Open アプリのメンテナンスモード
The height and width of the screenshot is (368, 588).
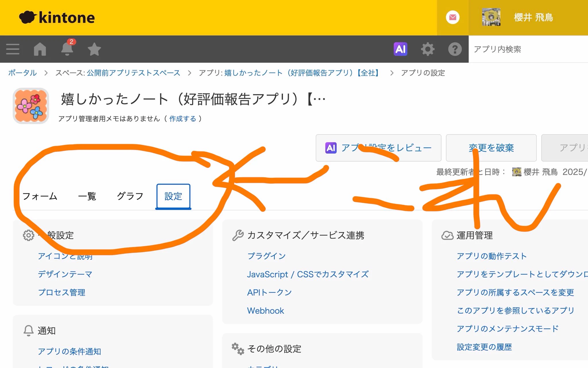click(508, 329)
